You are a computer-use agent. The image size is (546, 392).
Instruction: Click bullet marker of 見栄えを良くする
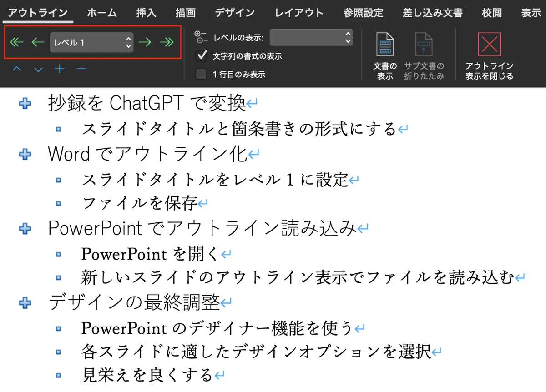tap(58, 376)
